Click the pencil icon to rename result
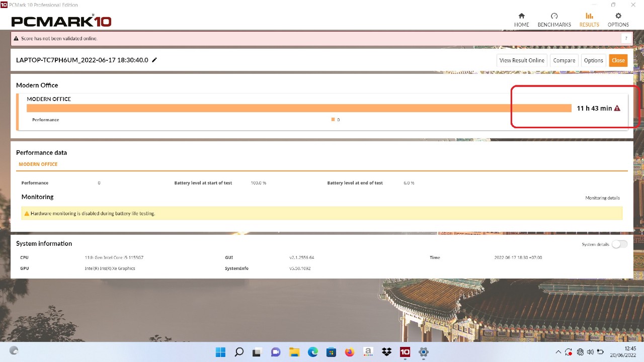This screenshot has height=362, width=644. coord(154,60)
